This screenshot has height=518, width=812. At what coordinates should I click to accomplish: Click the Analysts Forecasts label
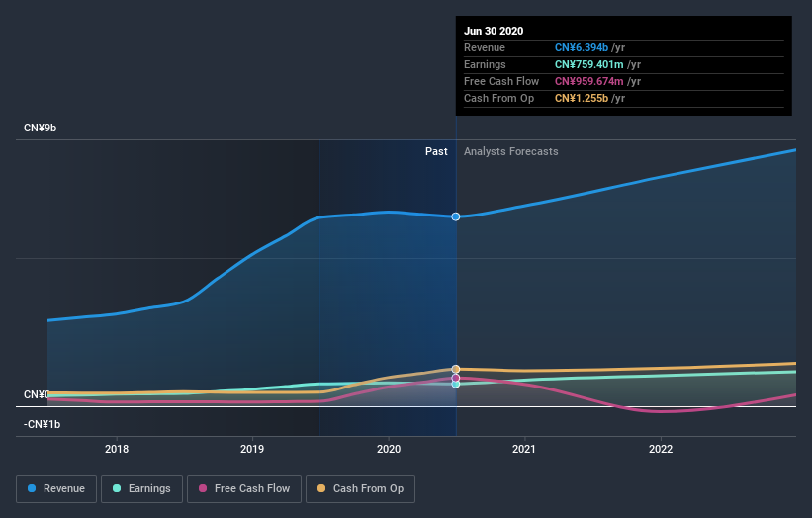511,151
